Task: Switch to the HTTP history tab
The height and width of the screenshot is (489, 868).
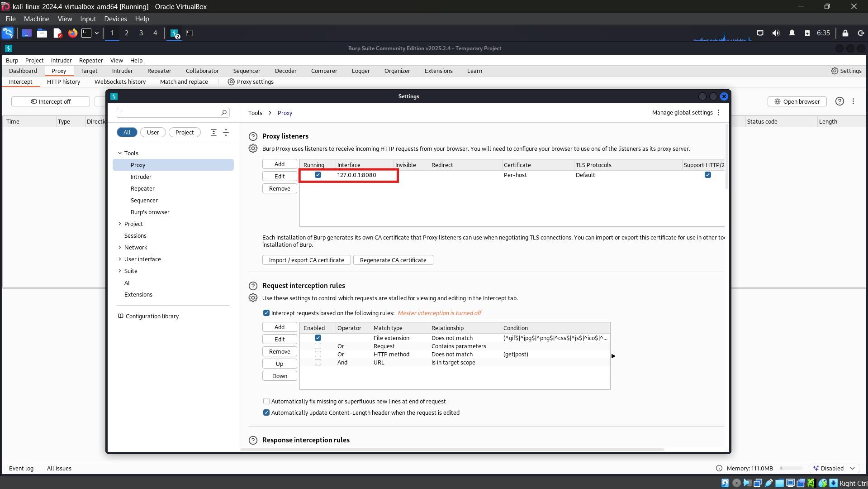Action: pos(63,81)
